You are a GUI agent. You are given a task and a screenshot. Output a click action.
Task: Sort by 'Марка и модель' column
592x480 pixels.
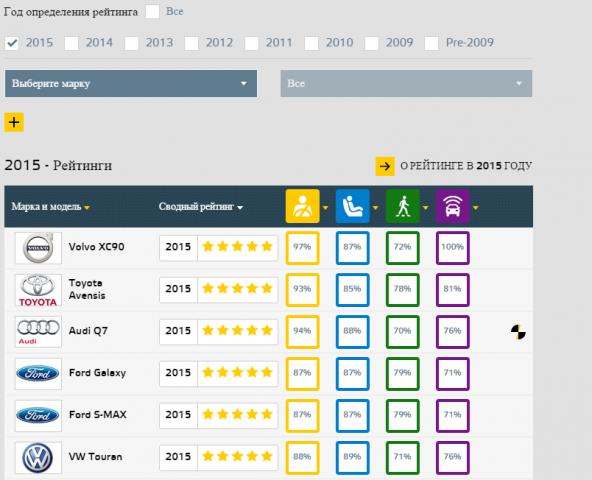coord(51,207)
